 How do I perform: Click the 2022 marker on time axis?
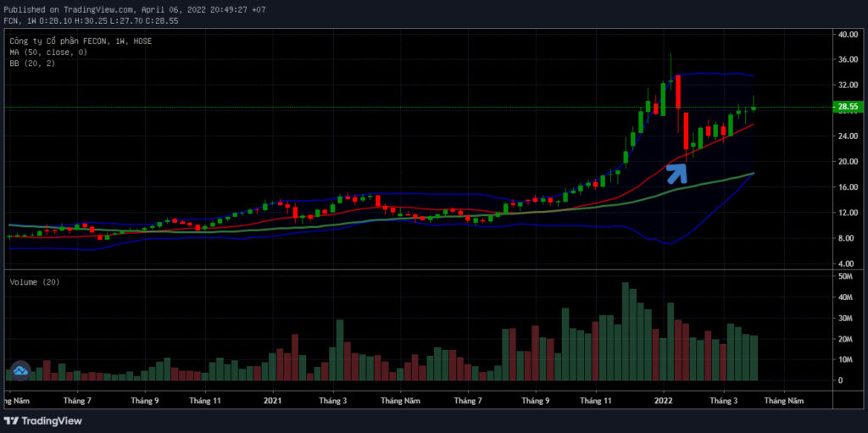(x=664, y=400)
